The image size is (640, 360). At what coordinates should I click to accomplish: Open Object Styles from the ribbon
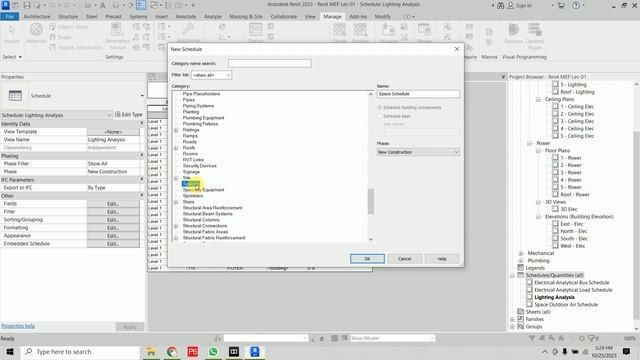click(69, 27)
